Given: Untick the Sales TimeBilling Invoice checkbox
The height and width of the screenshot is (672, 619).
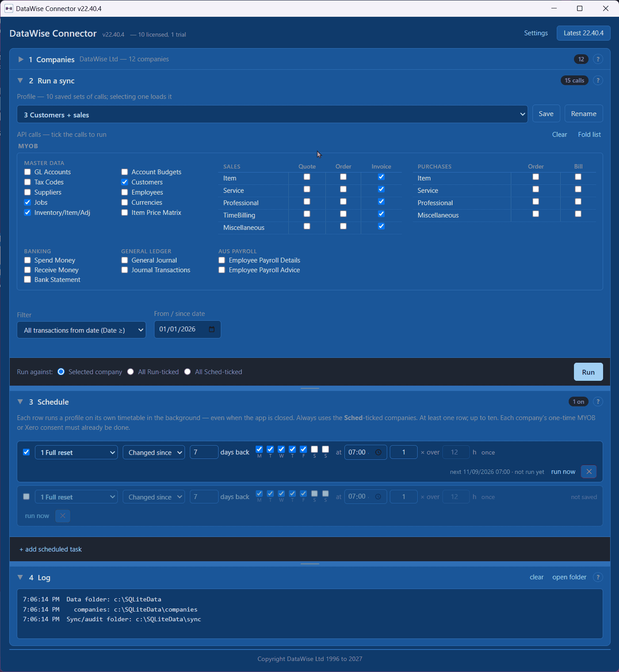Looking at the screenshot, I should pyautogui.click(x=381, y=214).
